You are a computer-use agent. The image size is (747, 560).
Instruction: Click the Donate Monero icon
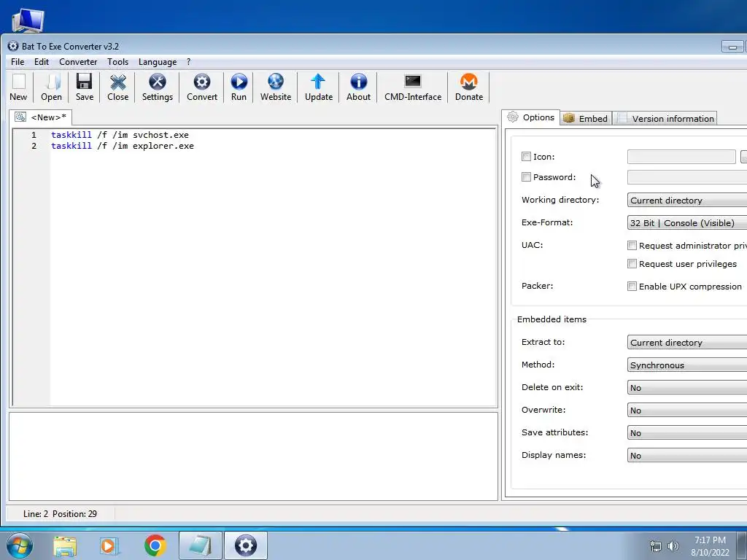[469, 87]
